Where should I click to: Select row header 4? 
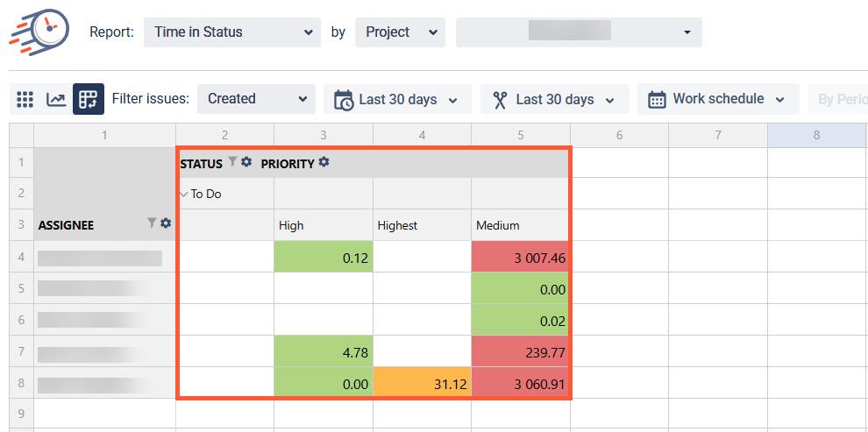click(x=22, y=257)
